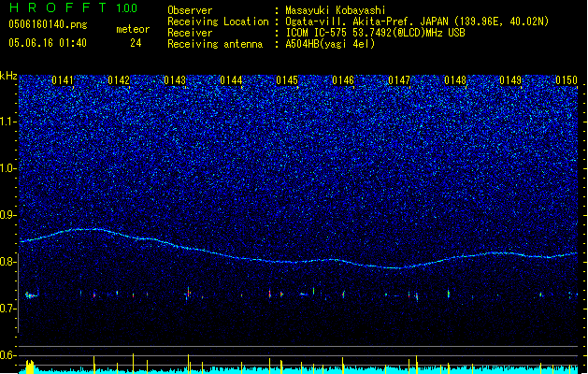
Task: Click the Ogata-vill. Akita-Pref. JAPAN location text
Action: [x=417, y=22]
